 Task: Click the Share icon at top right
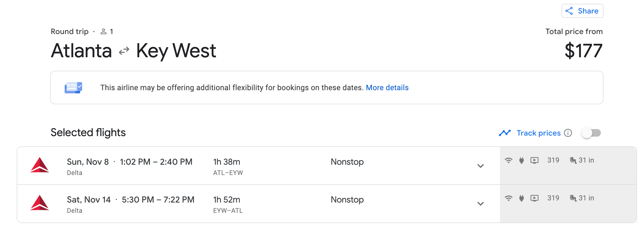pyautogui.click(x=569, y=11)
